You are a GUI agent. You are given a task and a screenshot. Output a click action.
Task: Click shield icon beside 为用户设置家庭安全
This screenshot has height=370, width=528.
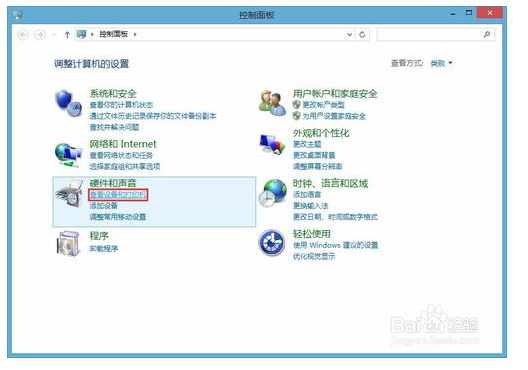(x=296, y=116)
